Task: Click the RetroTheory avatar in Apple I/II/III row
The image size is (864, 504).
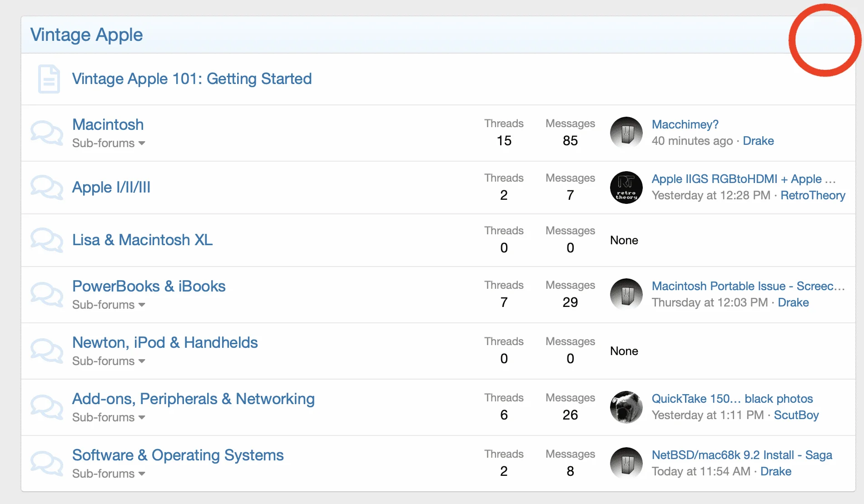Action: coord(626,188)
